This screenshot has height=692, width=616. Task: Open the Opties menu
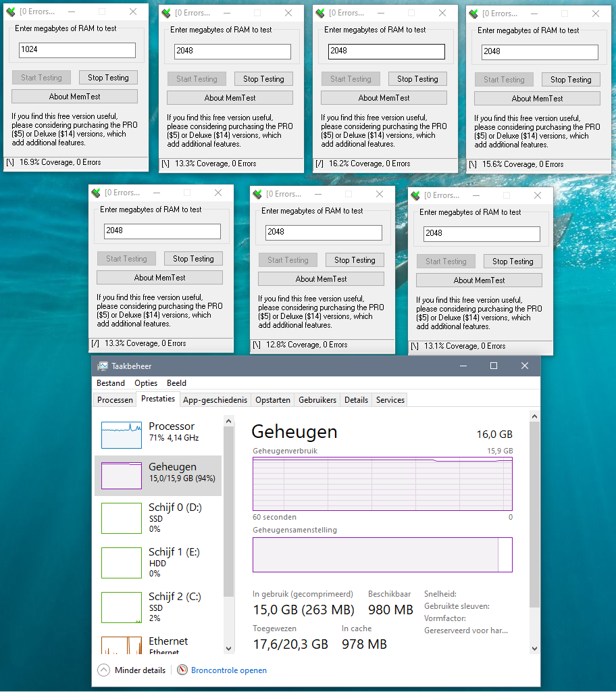146,383
